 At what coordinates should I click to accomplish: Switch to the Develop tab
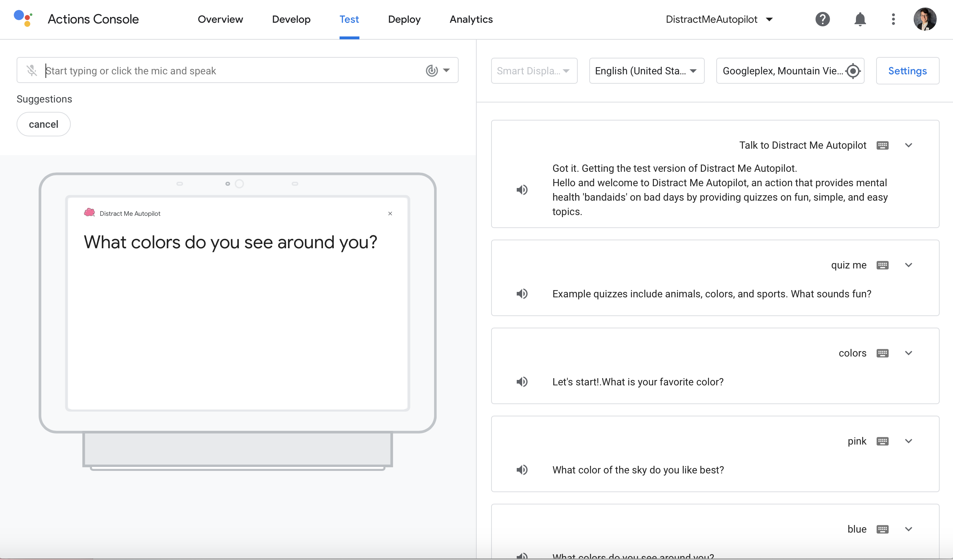(x=291, y=19)
